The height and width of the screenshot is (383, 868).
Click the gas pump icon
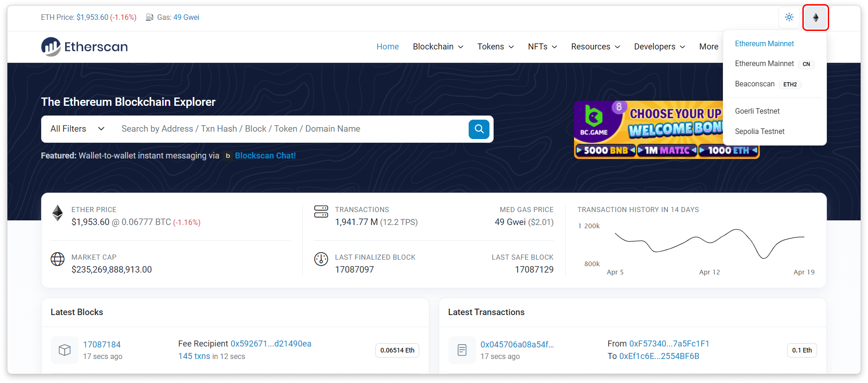(150, 18)
